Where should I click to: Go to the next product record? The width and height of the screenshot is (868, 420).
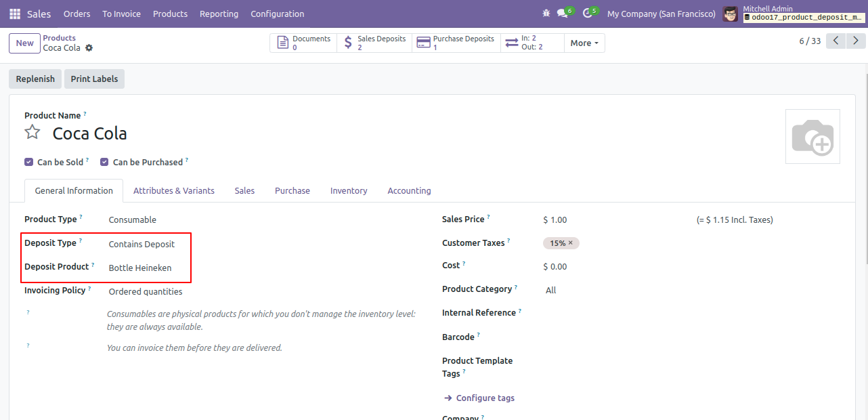coord(857,41)
